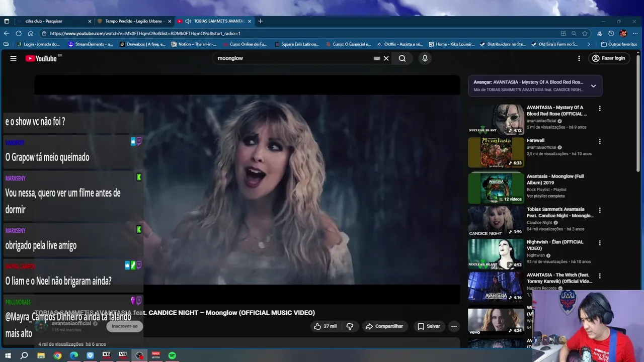
Task: Open Candice Night Moonglow thumbnail
Action: click(496, 221)
